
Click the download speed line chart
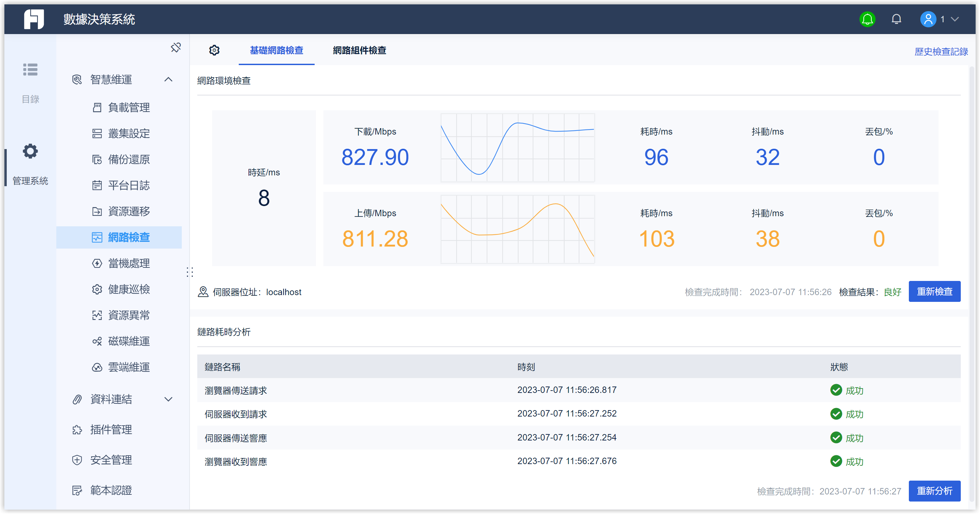click(517, 148)
